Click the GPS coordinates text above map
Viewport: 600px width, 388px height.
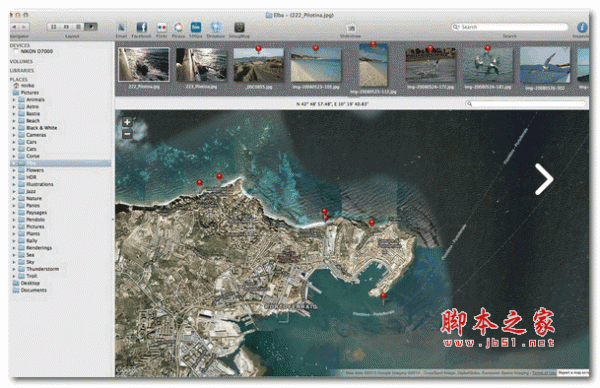332,104
